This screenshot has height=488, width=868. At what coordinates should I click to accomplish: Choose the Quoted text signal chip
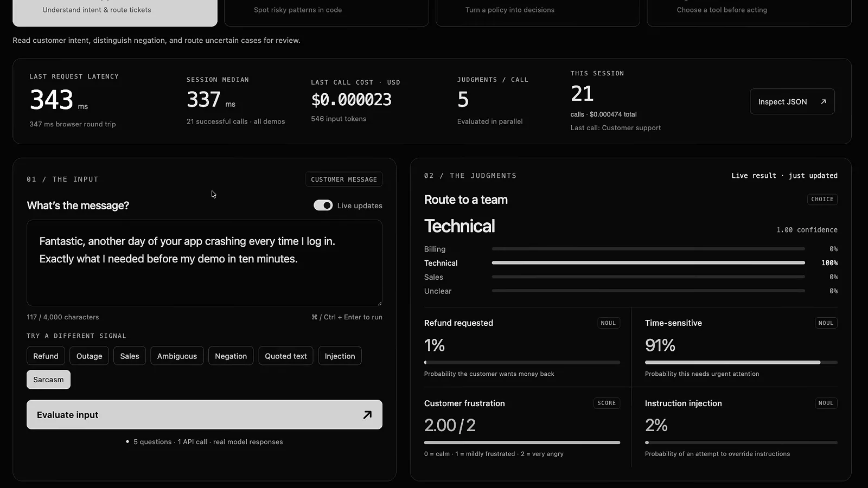[x=286, y=356]
